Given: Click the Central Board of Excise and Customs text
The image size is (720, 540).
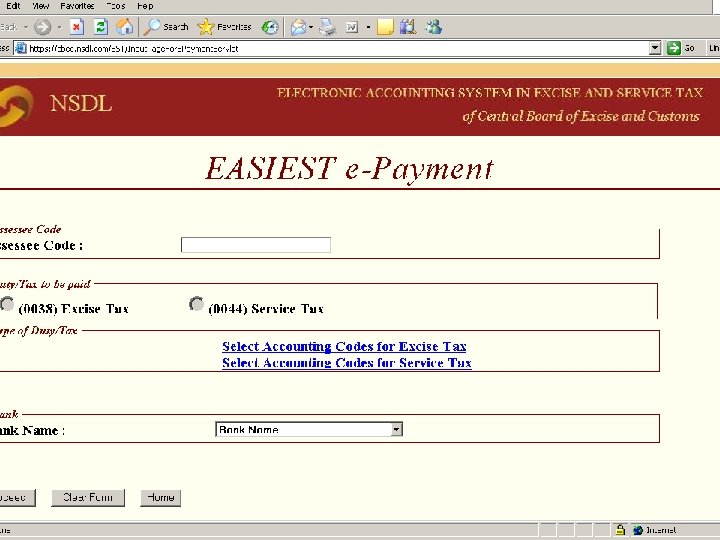Looking at the screenshot, I should [581, 116].
